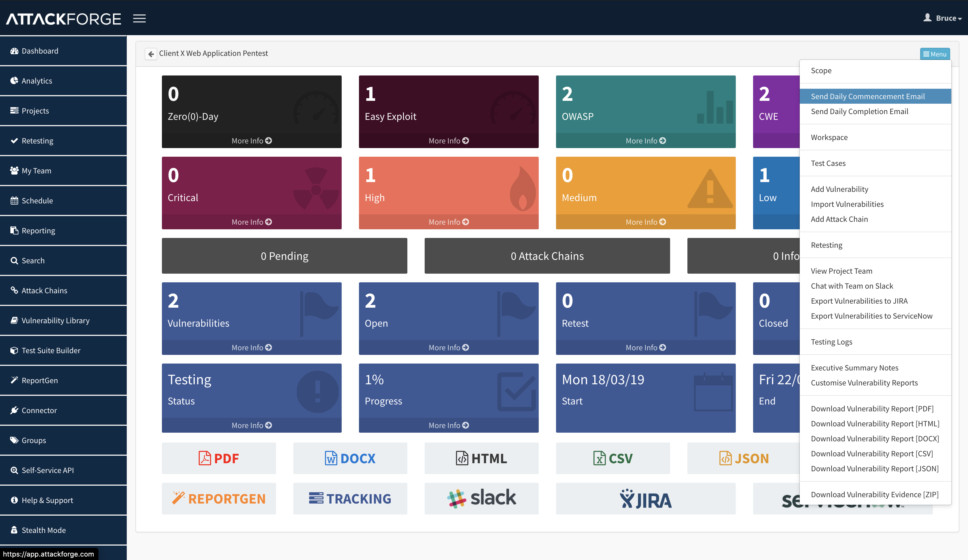Select Scope from the menu
This screenshot has width=968, height=560.
(875, 70)
